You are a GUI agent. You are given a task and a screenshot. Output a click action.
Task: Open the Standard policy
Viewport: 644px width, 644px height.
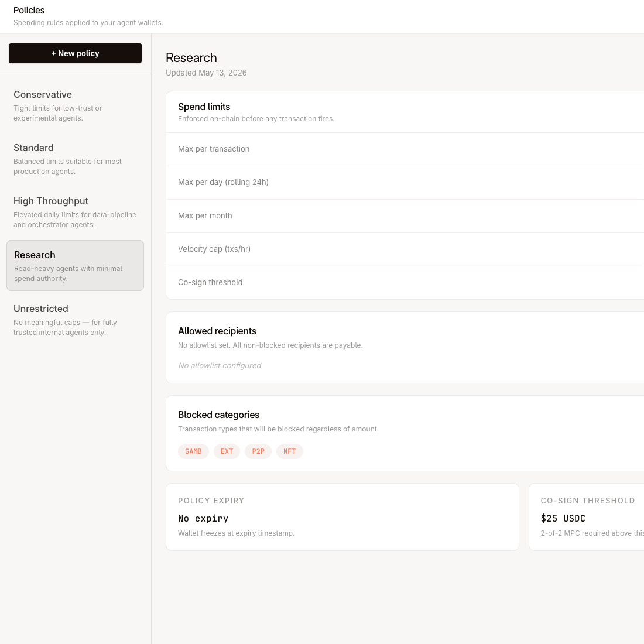click(x=75, y=159)
